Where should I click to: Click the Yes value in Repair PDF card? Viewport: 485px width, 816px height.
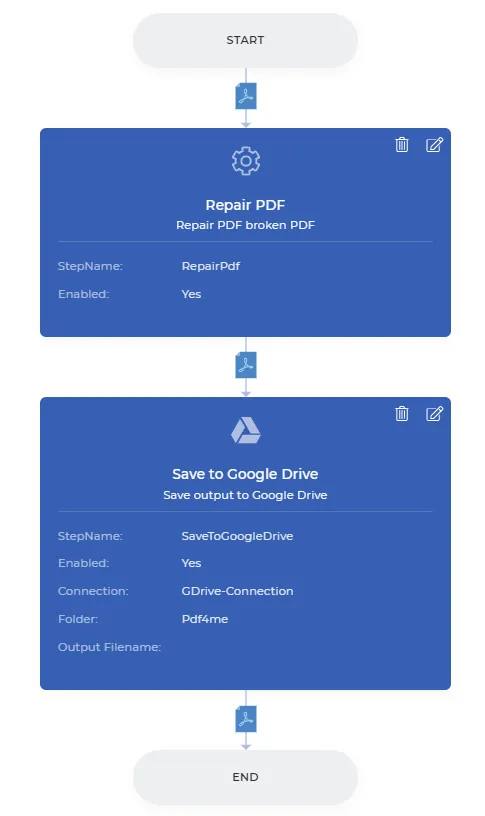(x=191, y=294)
